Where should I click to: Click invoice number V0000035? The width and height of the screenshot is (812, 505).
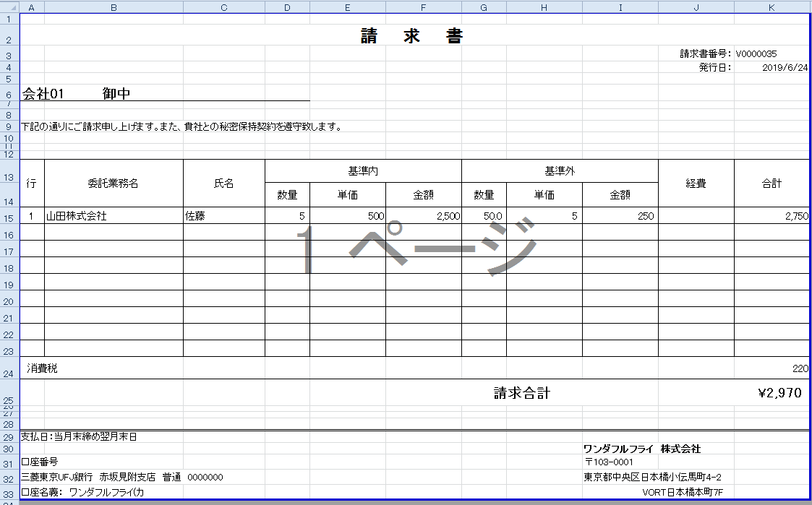[x=756, y=53]
